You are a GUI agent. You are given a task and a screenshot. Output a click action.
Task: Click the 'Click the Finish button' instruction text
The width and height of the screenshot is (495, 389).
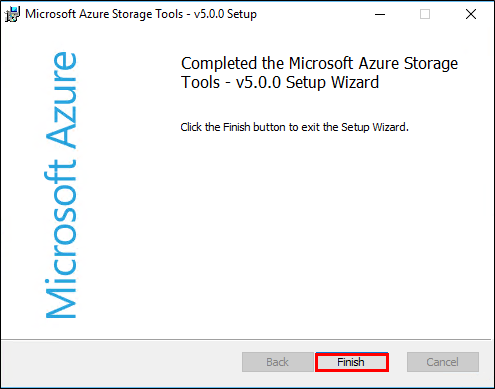click(x=294, y=127)
